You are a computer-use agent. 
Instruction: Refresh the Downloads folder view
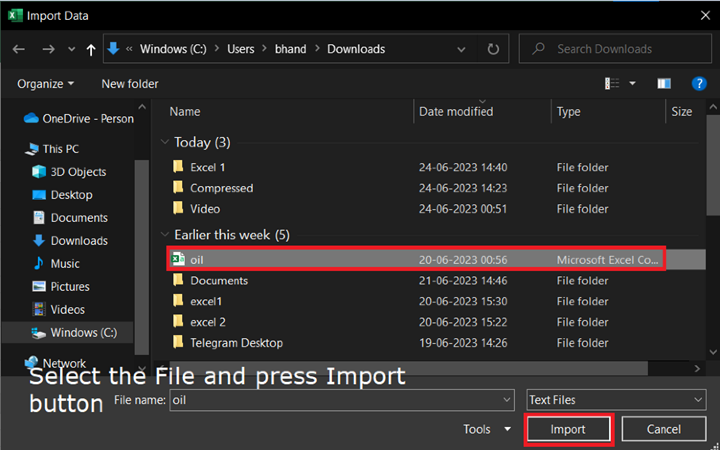[x=493, y=49]
